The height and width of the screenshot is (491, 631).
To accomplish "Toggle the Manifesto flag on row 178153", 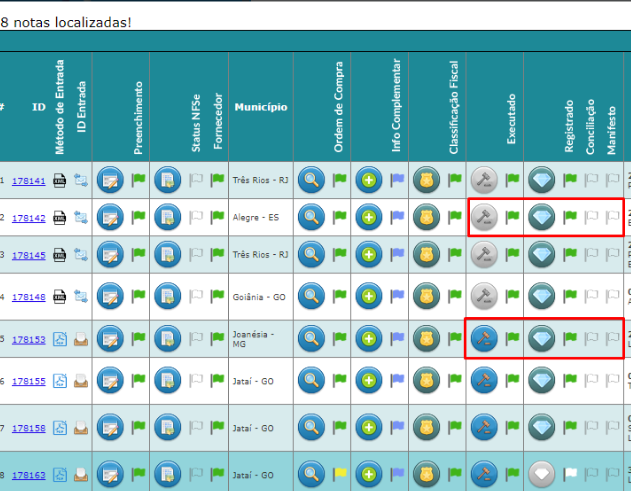I will click(x=613, y=340).
